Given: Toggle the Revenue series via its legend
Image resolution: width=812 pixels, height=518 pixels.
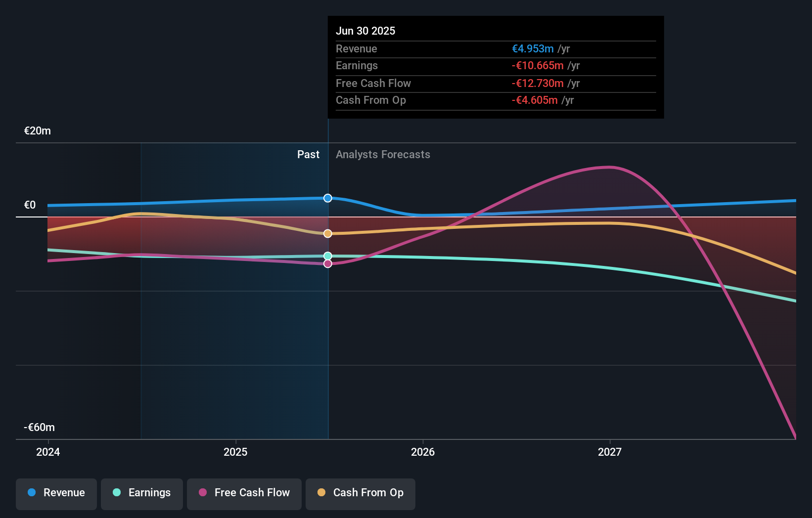Looking at the screenshot, I should click(56, 493).
